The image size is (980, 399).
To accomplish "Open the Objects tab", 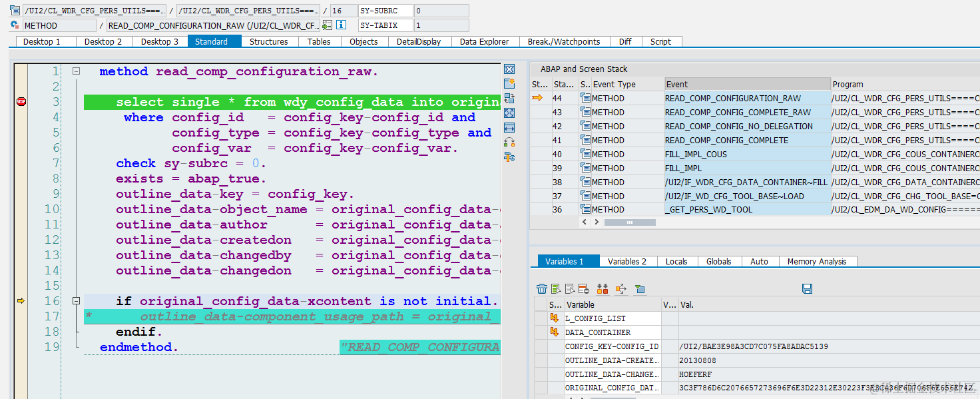I will point(364,41).
